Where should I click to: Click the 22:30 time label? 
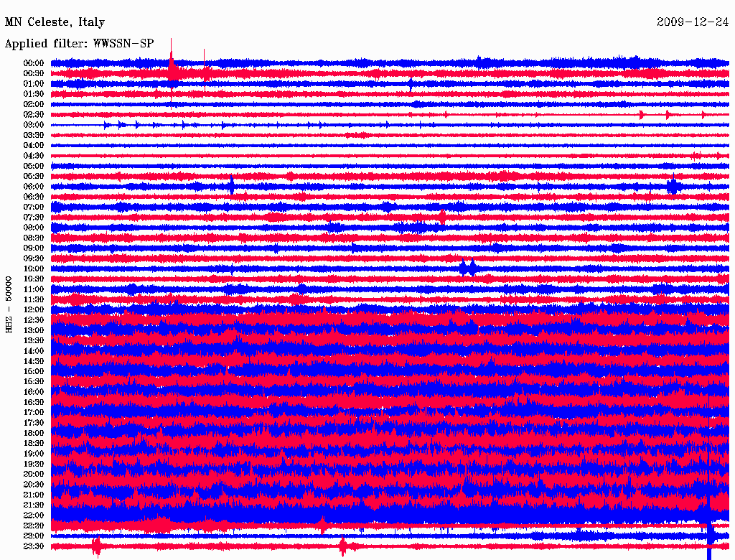point(34,526)
